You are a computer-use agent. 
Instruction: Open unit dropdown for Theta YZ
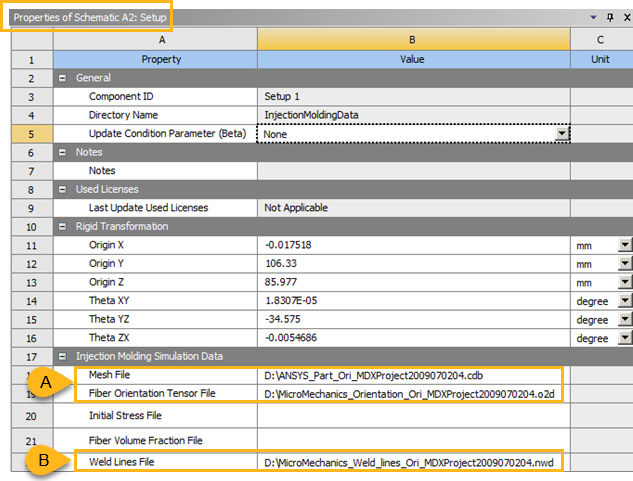(x=625, y=320)
